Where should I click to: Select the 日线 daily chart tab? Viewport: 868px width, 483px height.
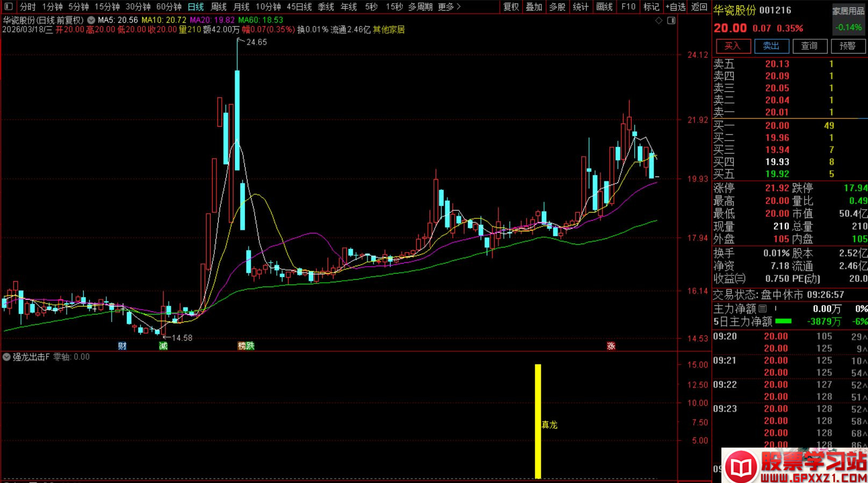pyautogui.click(x=196, y=6)
